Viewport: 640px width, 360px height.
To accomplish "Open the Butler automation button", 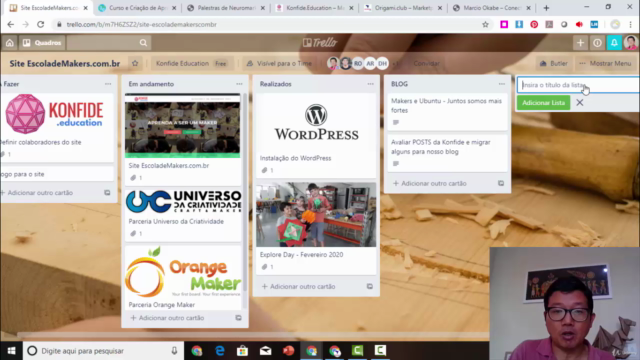I will click(x=553, y=63).
